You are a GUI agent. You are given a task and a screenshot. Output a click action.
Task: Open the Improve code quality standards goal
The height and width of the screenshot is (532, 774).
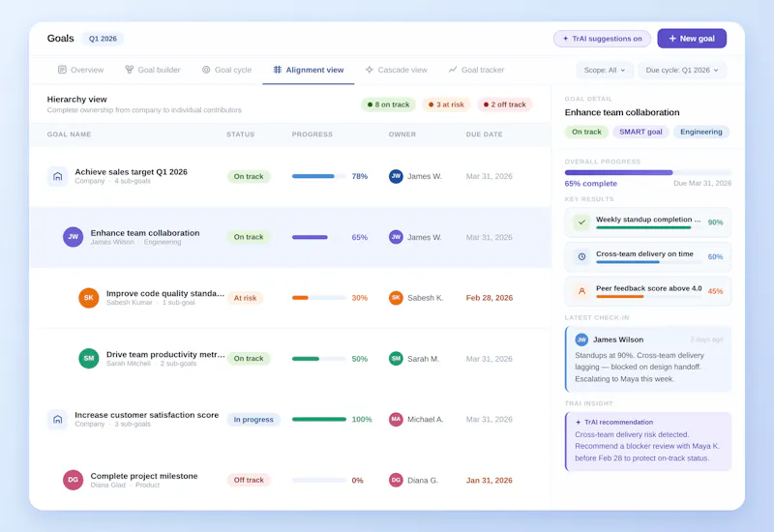165,293
